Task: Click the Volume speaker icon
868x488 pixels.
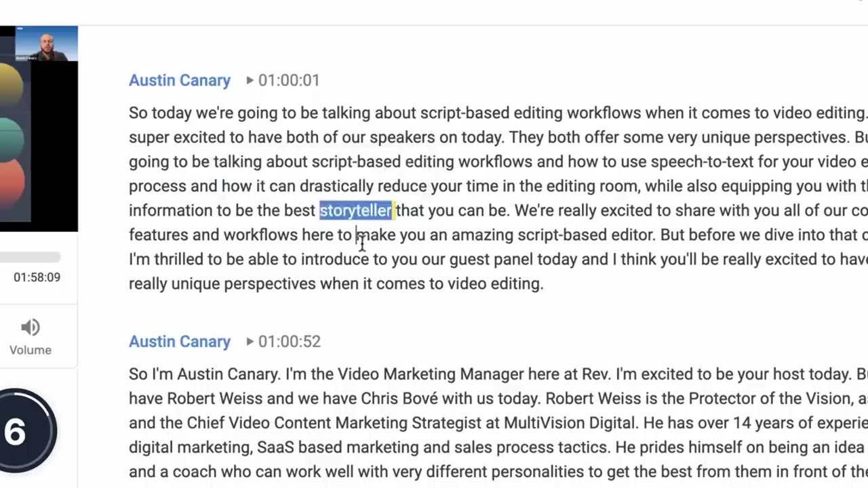Action: coord(30,327)
